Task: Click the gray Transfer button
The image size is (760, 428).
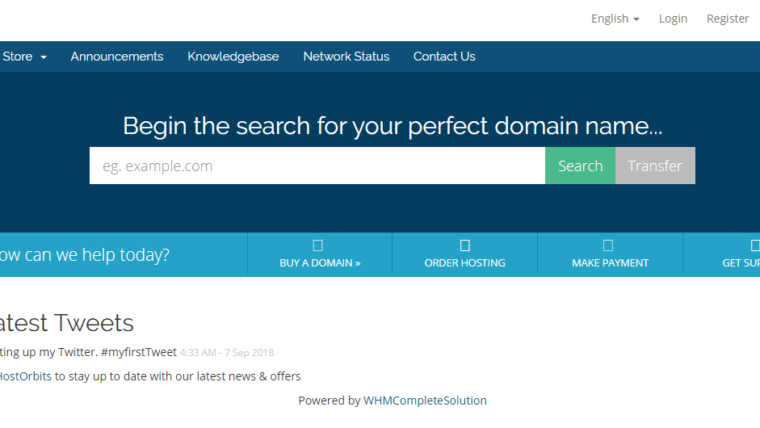Action: click(655, 166)
